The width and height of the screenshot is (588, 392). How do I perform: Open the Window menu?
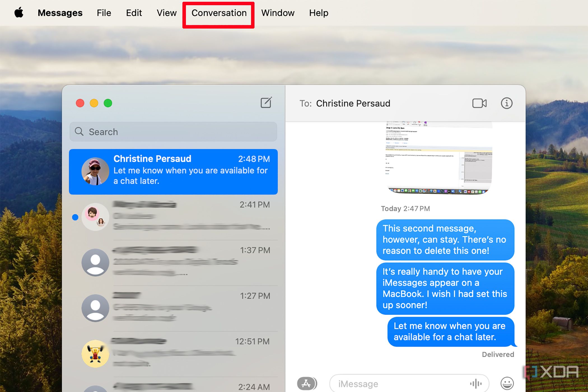coord(277,13)
